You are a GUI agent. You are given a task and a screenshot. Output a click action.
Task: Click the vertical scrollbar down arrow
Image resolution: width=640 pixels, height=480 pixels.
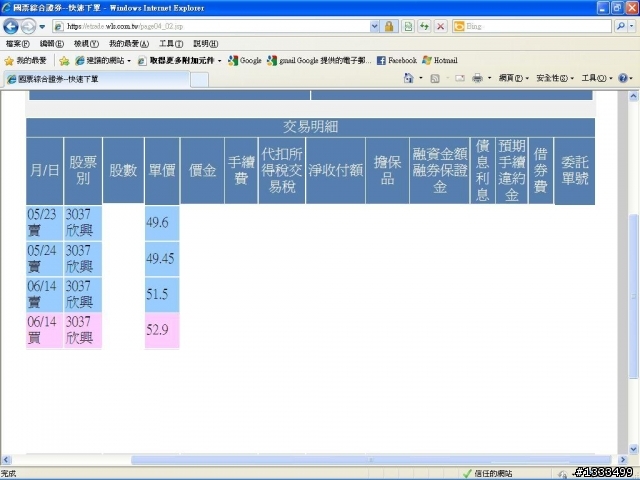point(633,449)
